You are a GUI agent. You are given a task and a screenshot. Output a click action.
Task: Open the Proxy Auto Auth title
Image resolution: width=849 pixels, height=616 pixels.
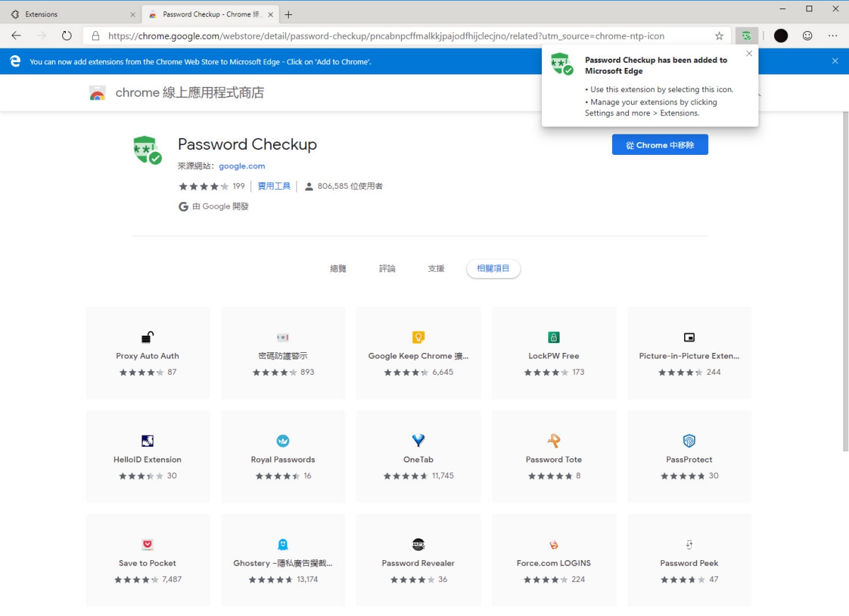coord(148,356)
